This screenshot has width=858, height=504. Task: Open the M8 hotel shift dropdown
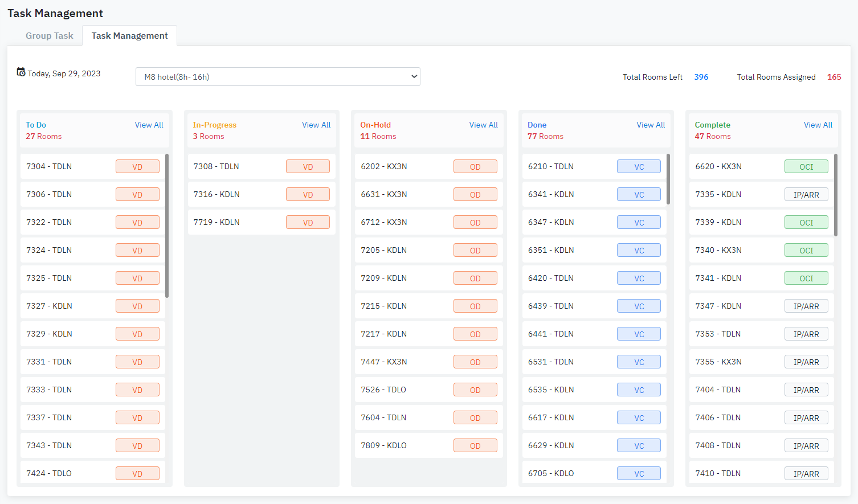coord(277,77)
